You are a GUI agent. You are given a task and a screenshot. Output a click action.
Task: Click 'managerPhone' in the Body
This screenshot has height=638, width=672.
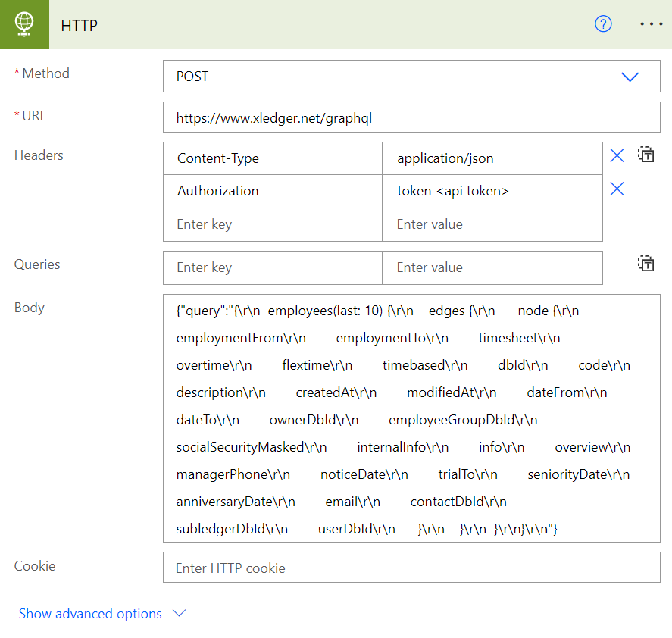pyautogui.click(x=222, y=474)
